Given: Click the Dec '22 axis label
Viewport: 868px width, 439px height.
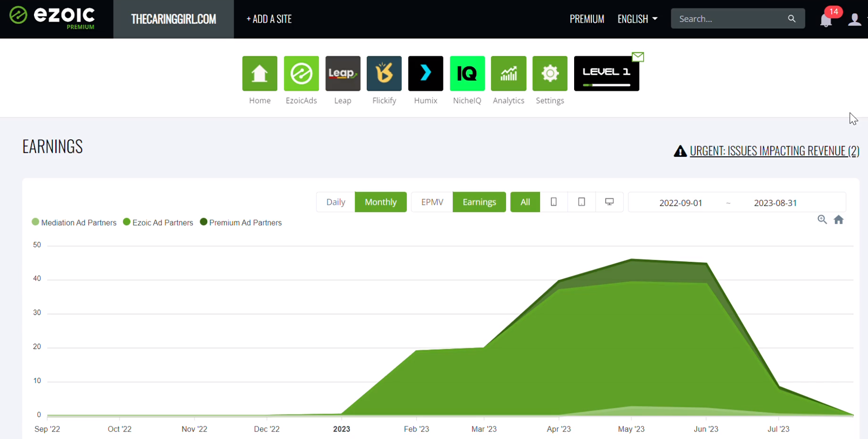Looking at the screenshot, I should point(267,429).
